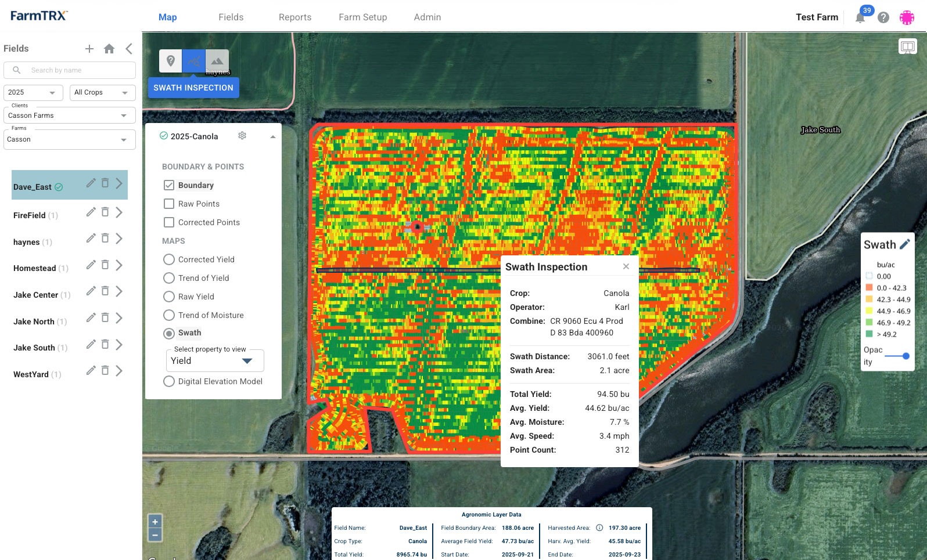Enable Corrected Points checkbox
This screenshot has height=560, width=927.
coord(169,222)
